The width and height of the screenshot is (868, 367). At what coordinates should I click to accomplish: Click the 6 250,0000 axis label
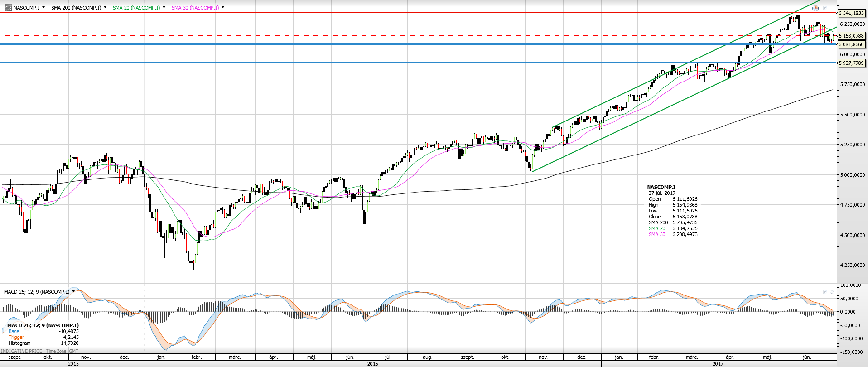[x=852, y=24]
